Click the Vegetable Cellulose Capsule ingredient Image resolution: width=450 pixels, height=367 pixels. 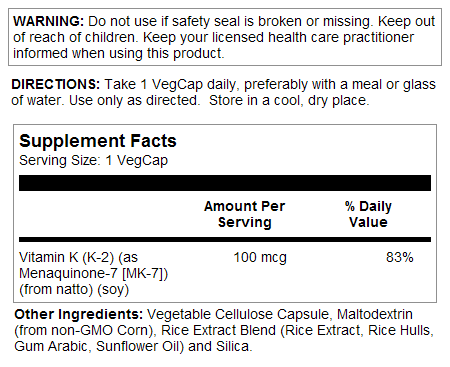coord(238,315)
